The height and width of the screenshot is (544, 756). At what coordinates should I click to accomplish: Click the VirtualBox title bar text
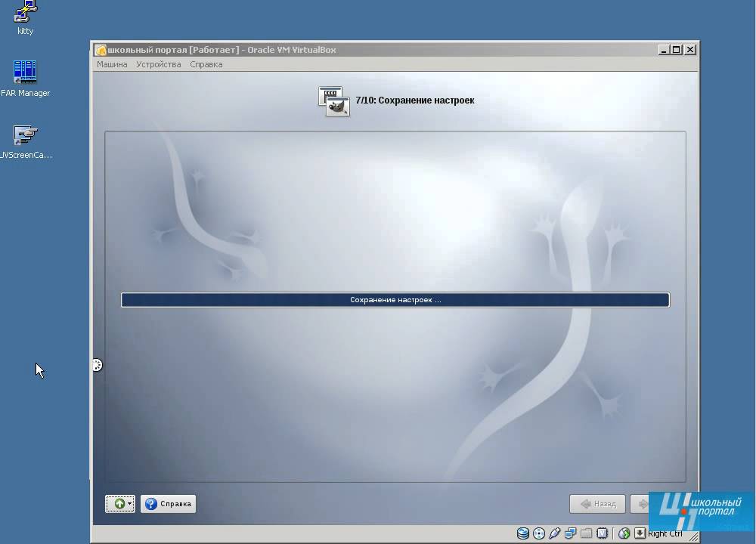tap(222, 50)
